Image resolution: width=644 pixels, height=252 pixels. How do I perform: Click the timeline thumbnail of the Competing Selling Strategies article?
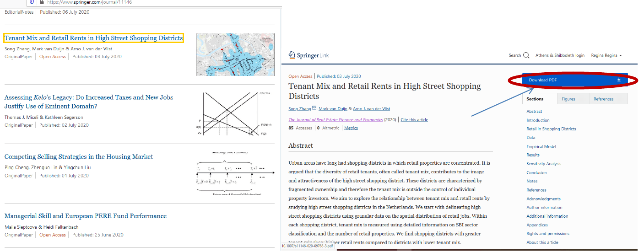[235, 174]
